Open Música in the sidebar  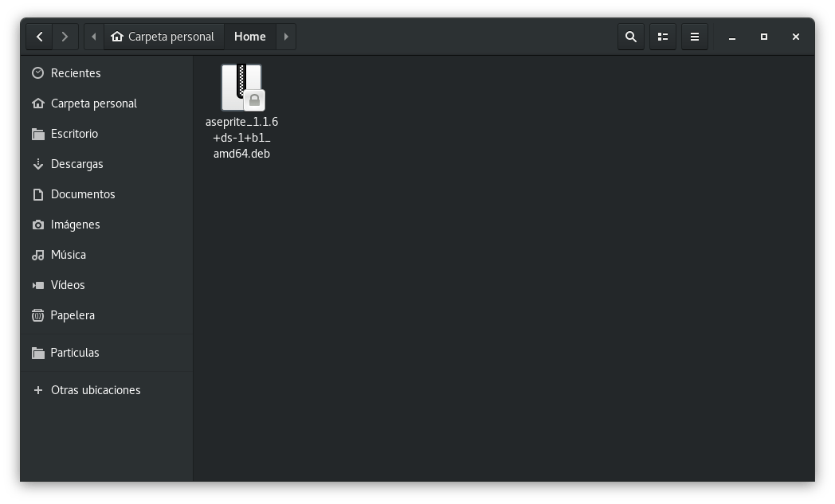107,255
